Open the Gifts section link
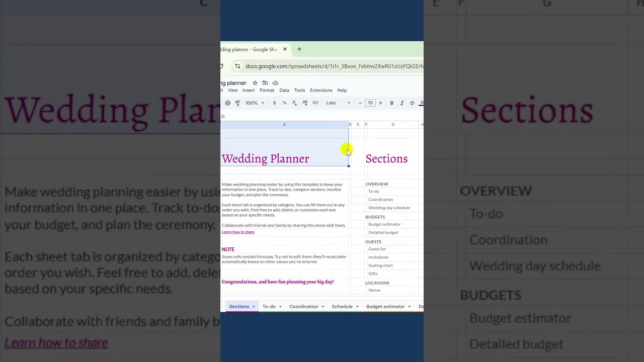Image resolution: width=644 pixels, height=362 pixels. tap(373, 274)
